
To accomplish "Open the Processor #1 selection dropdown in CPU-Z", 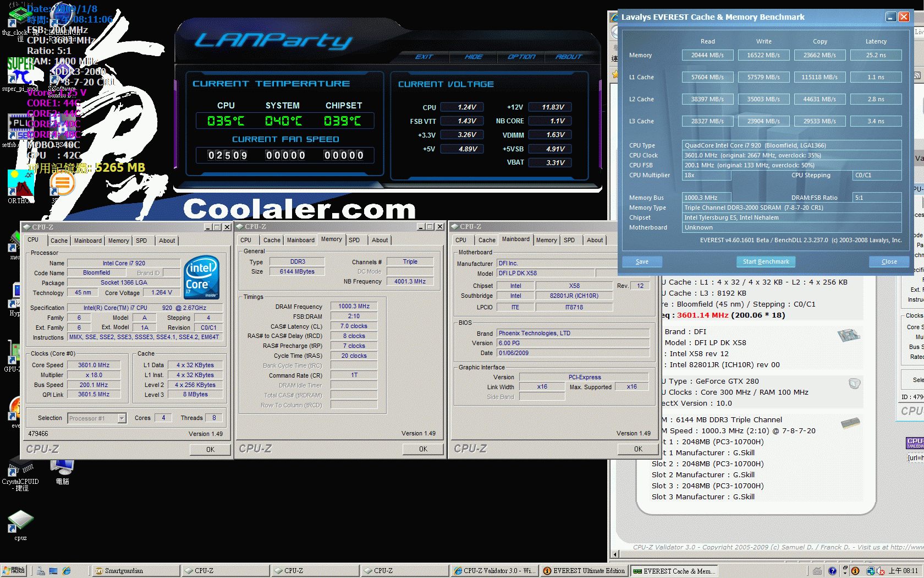I will click(x=122, y=418).
